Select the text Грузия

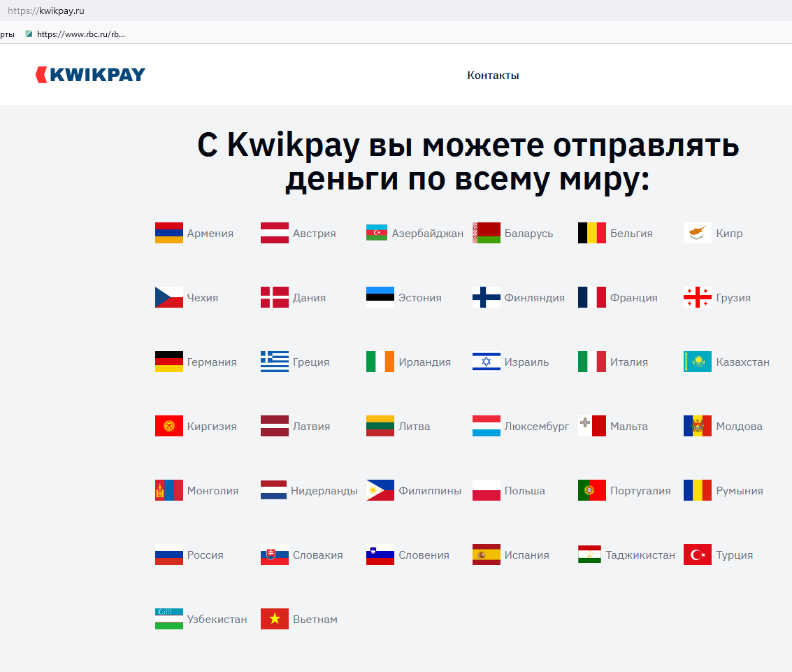733,298
